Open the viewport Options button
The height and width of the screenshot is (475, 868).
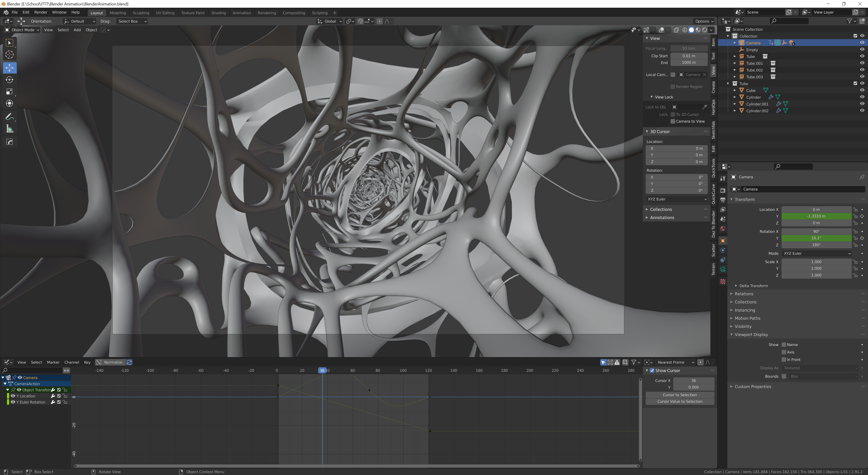tap(704, 21)
